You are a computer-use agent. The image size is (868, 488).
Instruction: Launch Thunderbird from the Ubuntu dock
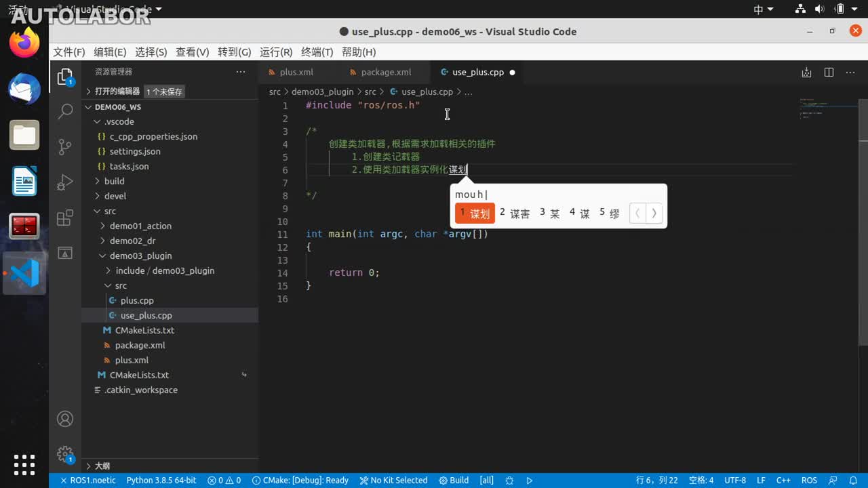pos(24,89)
